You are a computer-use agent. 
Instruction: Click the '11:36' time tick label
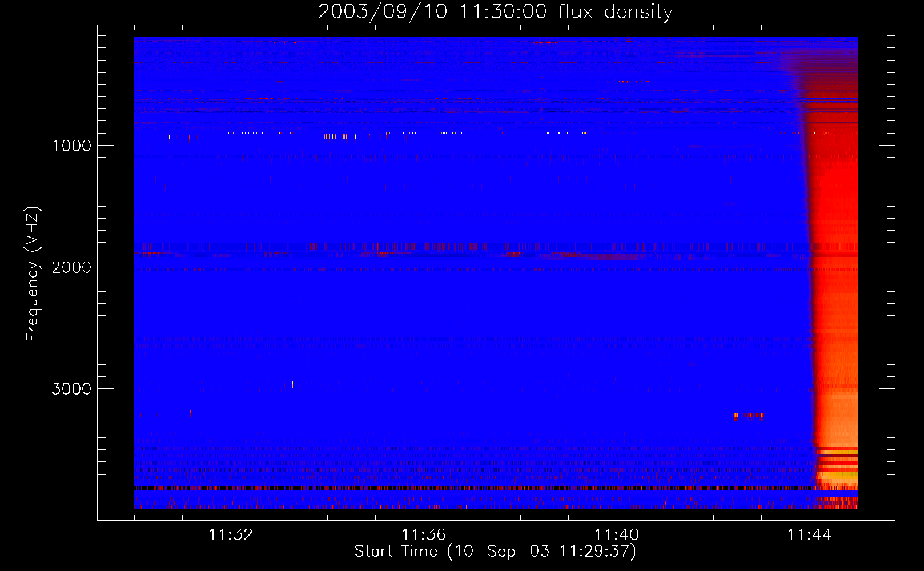[x=424, y=534]
